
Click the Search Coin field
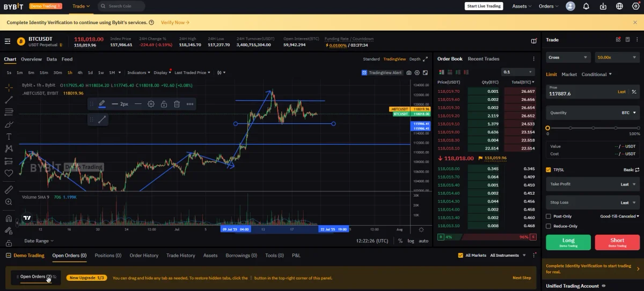click(121, 6)
